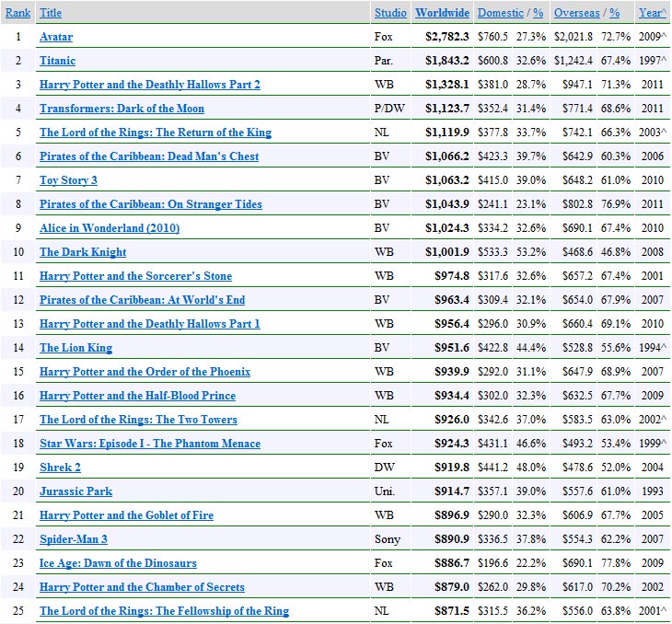This screenshot has height=624, width=672.
Task: Open the Titanic movie link
Action: (x=57, y=61)
